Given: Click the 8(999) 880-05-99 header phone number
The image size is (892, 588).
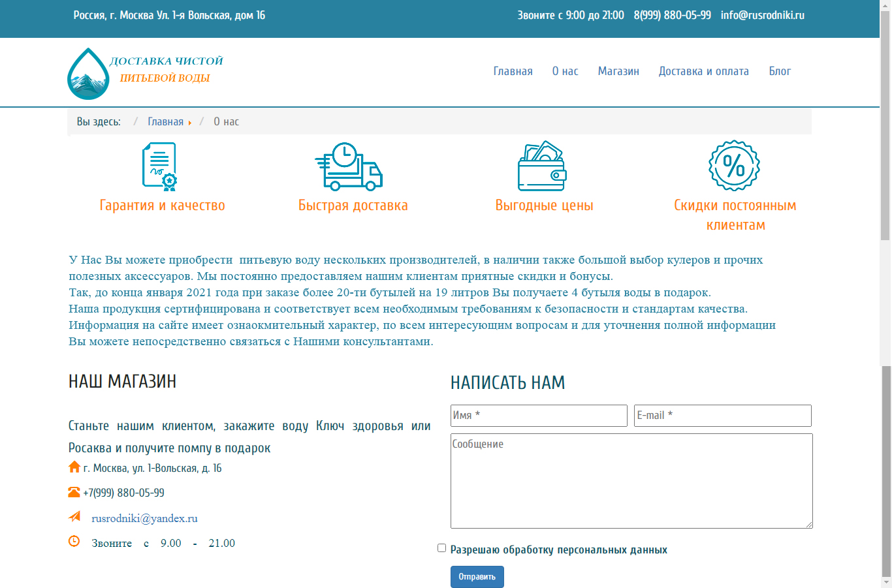Looking at the screenshot, I should pos(673,15).
